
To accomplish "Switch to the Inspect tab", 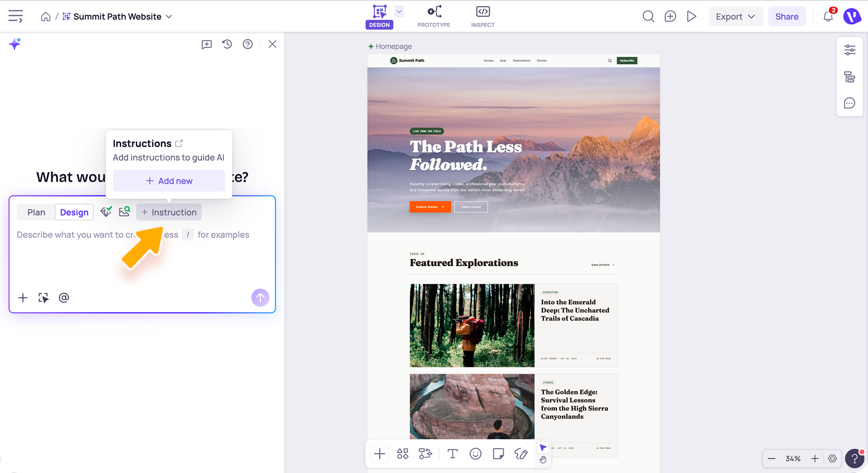I will tap(483, 16).
